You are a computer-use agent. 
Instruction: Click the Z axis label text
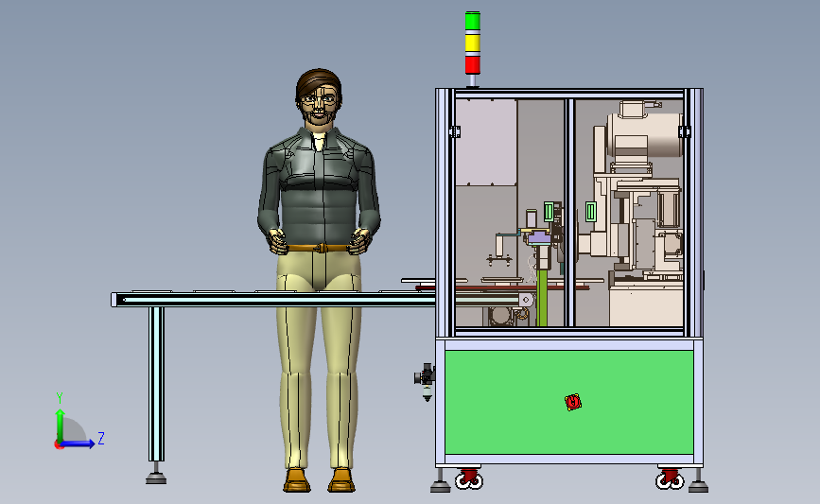pos(101,438)
